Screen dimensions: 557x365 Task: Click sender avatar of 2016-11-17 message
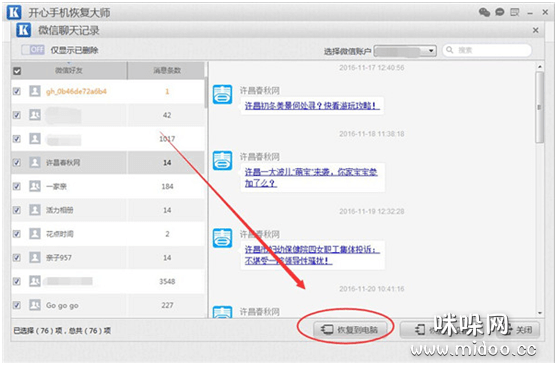[x=222, y=94]
